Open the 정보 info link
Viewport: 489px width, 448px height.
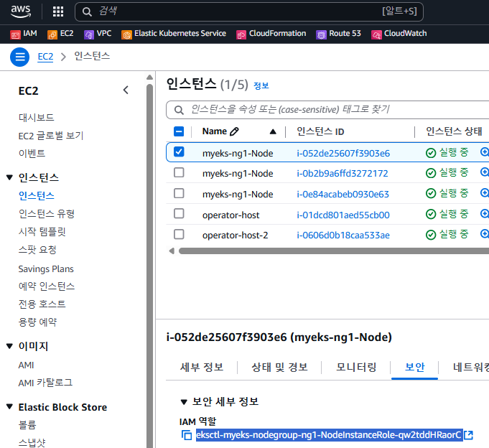tap(261, 85)
